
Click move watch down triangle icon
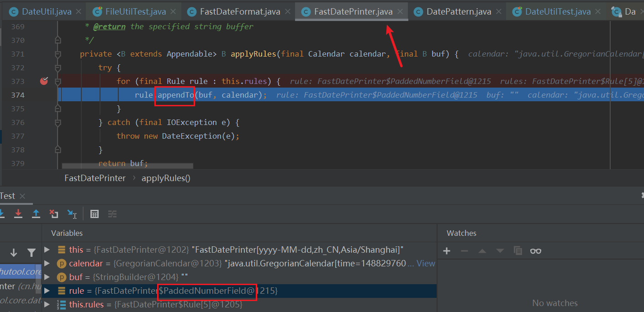500,251
